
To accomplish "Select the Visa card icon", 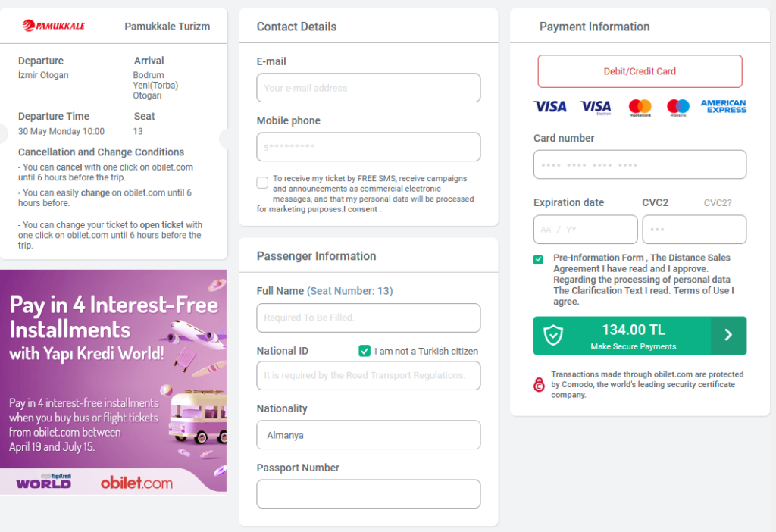I will [550, 108].
